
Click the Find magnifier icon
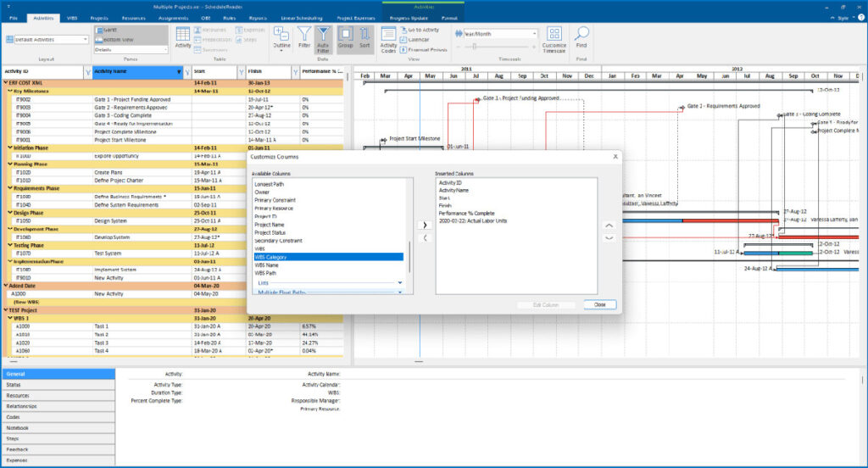pos(581,37)
